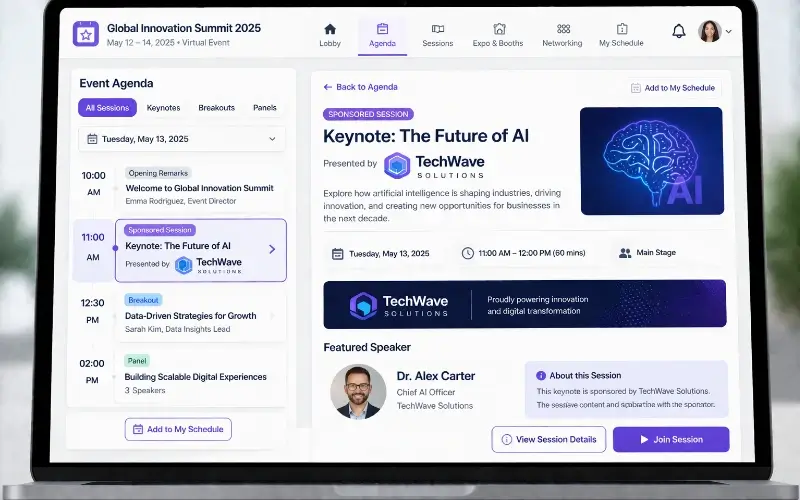Go to the Lobby home icon
Screen dimensions: 800x500
click(x=330, y=29)
